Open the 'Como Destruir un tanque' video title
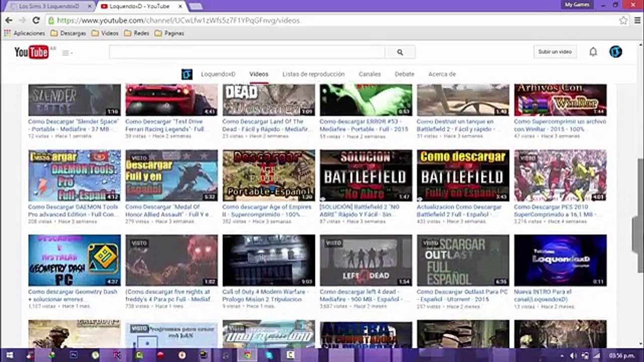The width and height of the screenshot is (644, 362). (455, 125)
